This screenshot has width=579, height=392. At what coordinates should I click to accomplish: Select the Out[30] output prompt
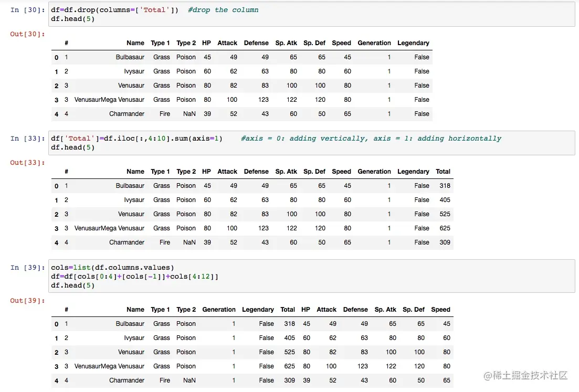click(27, 34)
